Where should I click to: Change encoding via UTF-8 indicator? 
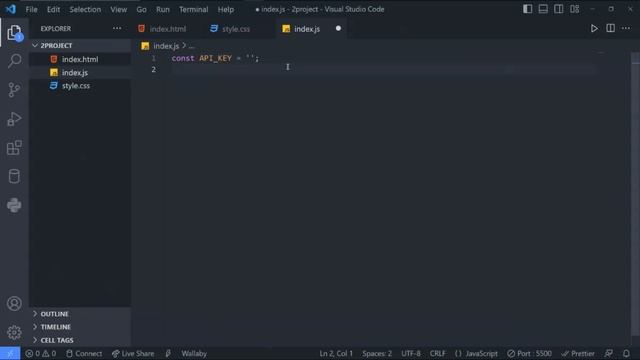(x=411, y=353)
